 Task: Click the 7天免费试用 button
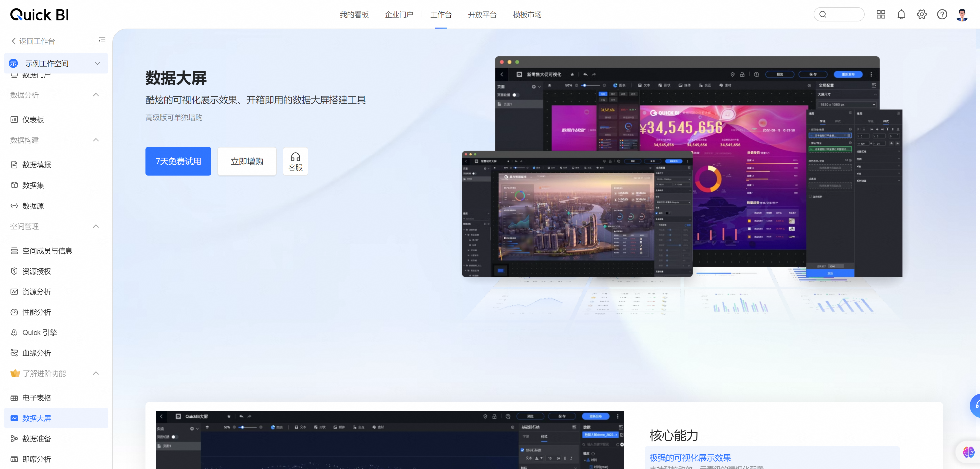[178, 161]
